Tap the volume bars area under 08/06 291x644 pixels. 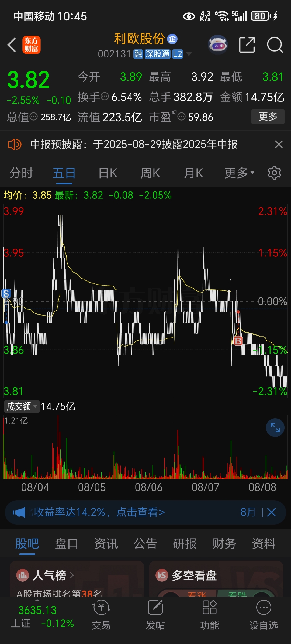(x=145, y=448)
